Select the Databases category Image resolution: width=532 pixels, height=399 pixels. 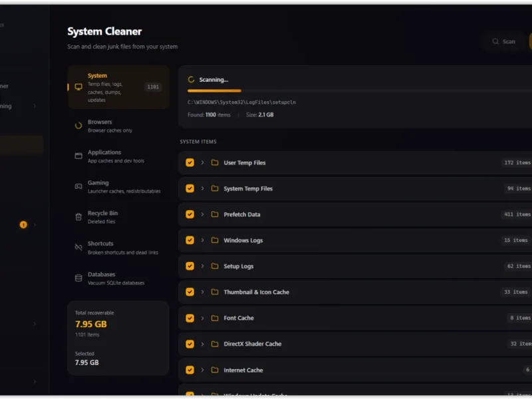[x=118, y=278]
